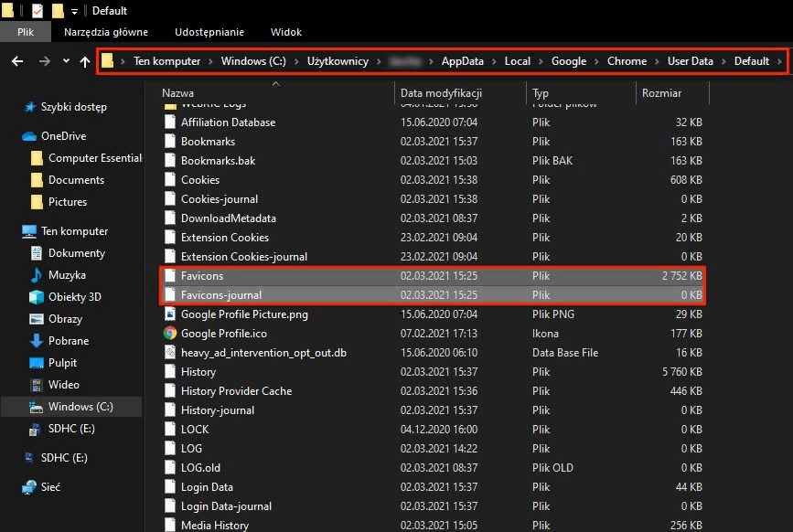Select the Dokumenty sidebar icon
The width and height of the screenshot is (793, 532).
pyautogui.click(x=37, y=253)
